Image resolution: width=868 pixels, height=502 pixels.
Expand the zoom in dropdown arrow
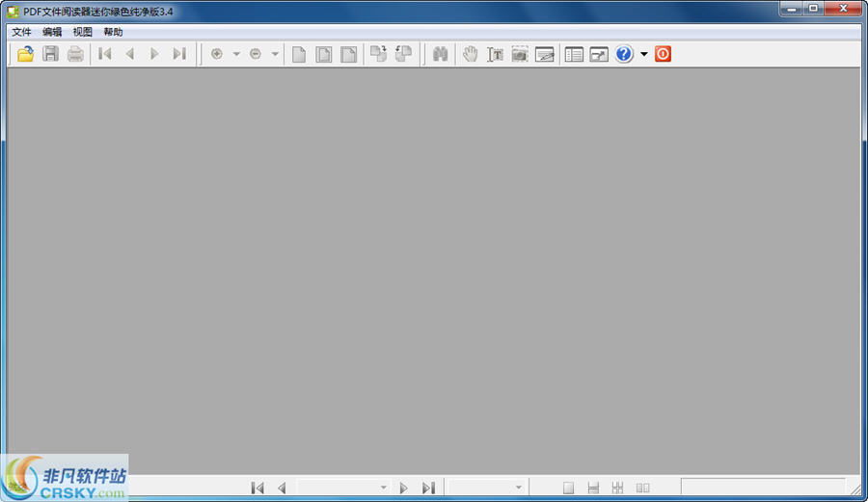point(236,54)
